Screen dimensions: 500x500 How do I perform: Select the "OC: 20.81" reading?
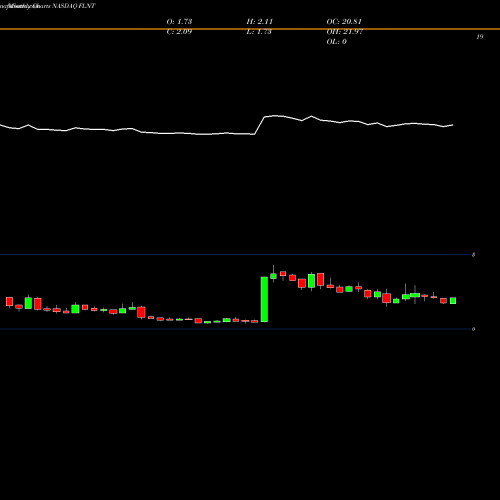pos(344,22)
